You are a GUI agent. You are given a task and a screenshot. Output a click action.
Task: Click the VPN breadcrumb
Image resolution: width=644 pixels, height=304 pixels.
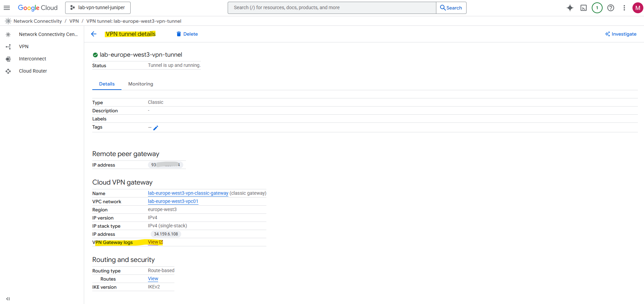(74, 21)
